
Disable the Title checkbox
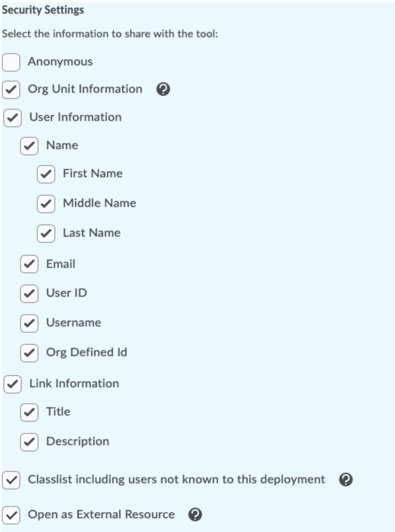[x=29, y=412]
